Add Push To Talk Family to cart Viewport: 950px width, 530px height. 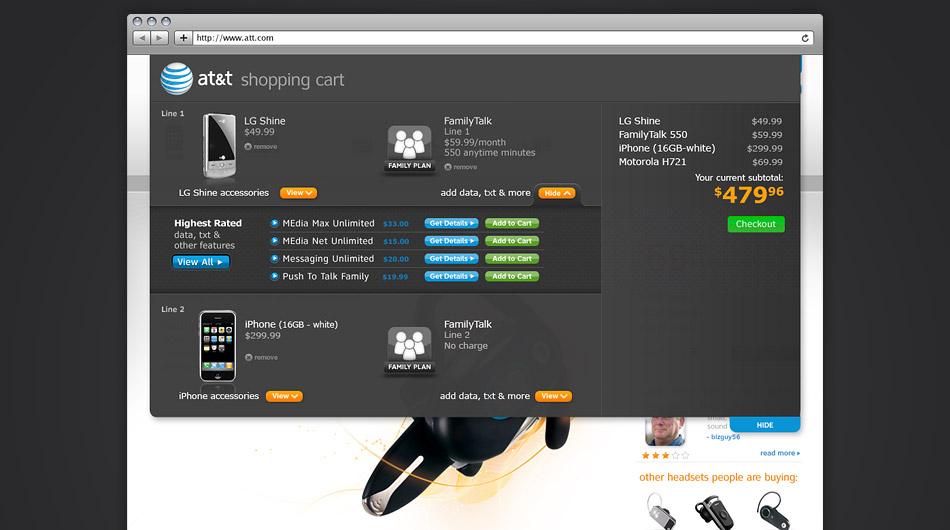(x=512, y=276)
